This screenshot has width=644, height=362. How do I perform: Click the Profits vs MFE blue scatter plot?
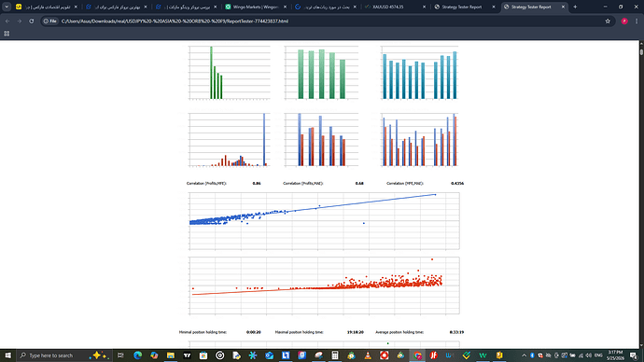pyautogui.click(x=324, y=221)
